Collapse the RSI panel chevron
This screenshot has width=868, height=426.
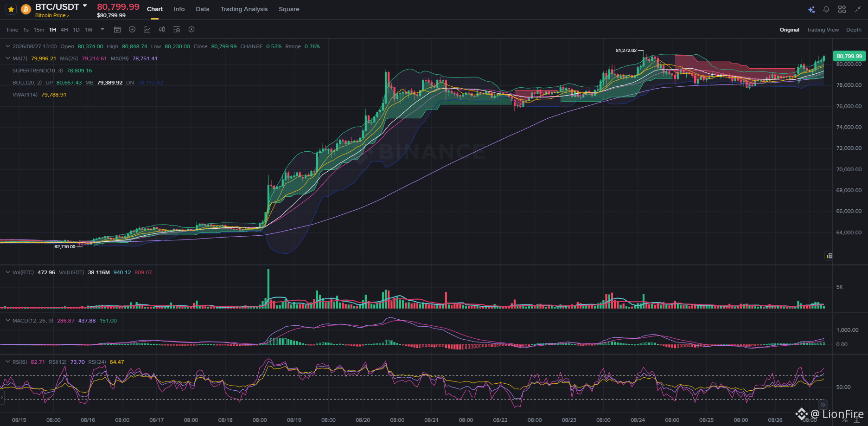pyautogui.click(x=7, y=362)
